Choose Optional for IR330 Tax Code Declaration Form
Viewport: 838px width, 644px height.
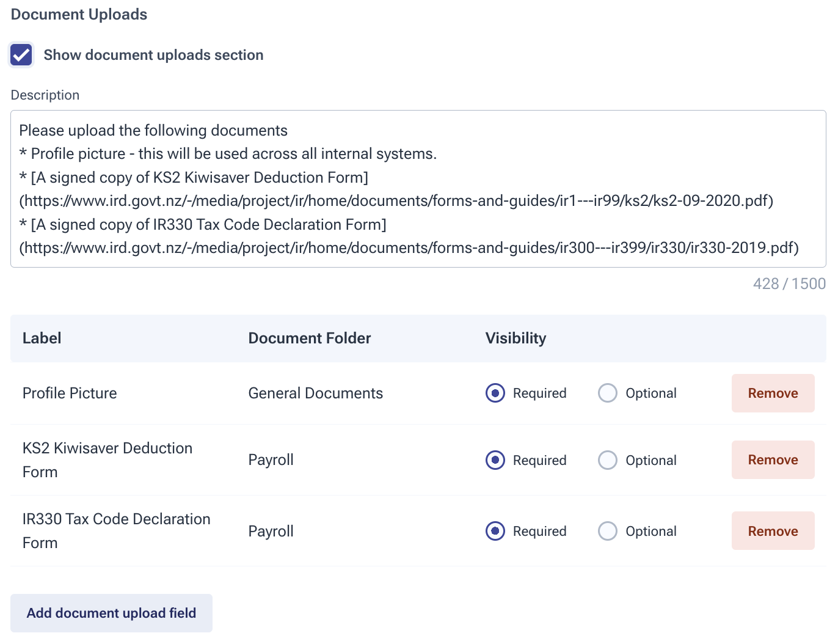608,531
